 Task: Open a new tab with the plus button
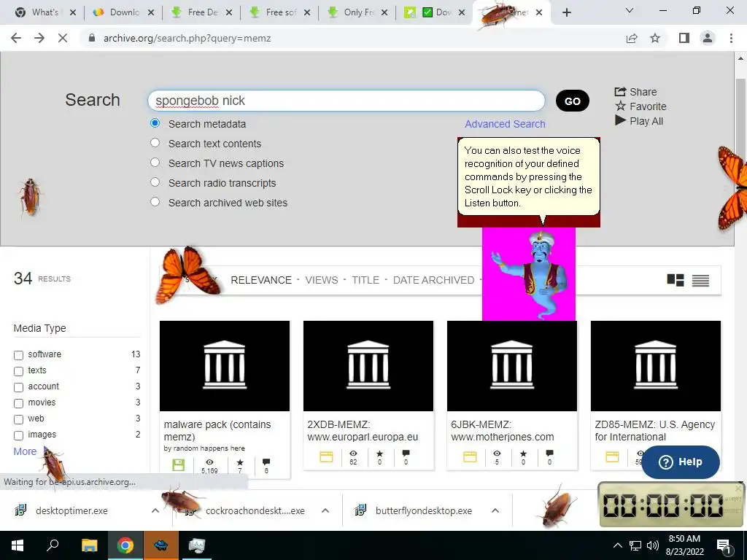[566, 12]
